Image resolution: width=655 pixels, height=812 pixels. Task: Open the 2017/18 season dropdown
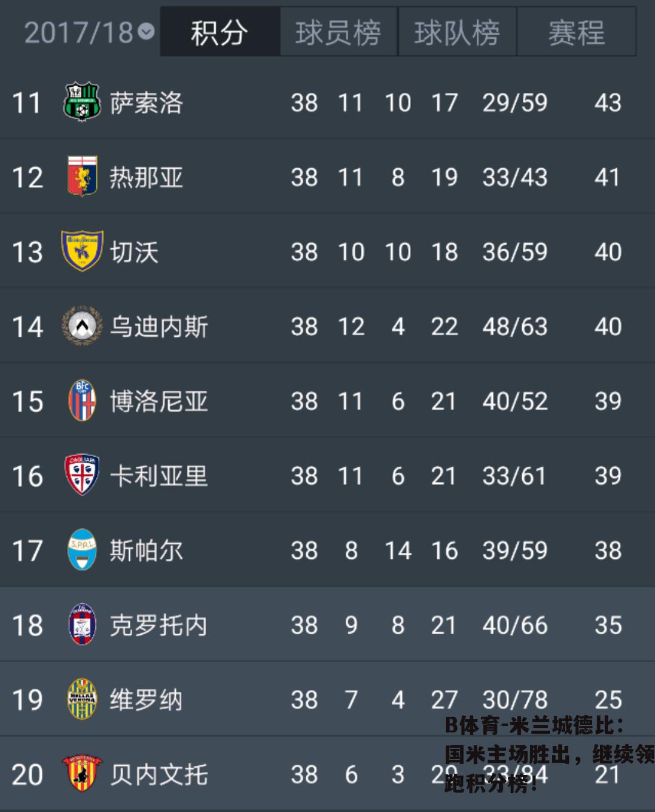[89, 32]
